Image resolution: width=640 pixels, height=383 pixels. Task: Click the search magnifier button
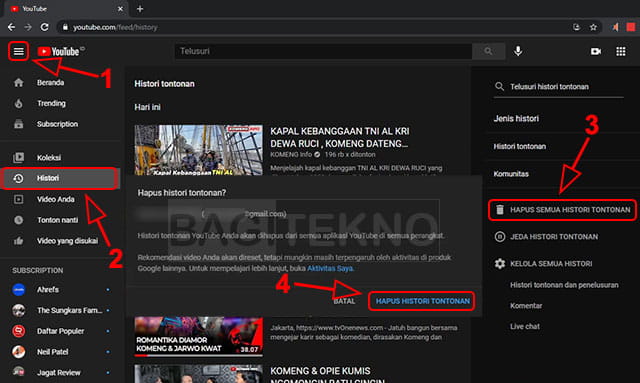tap(488, 51)
